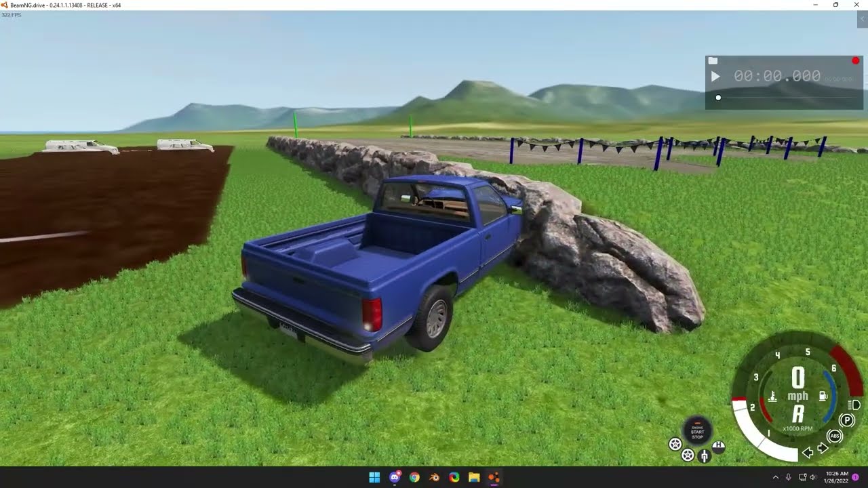
Task: Click the replay play button
Action: tap(715, 77)
